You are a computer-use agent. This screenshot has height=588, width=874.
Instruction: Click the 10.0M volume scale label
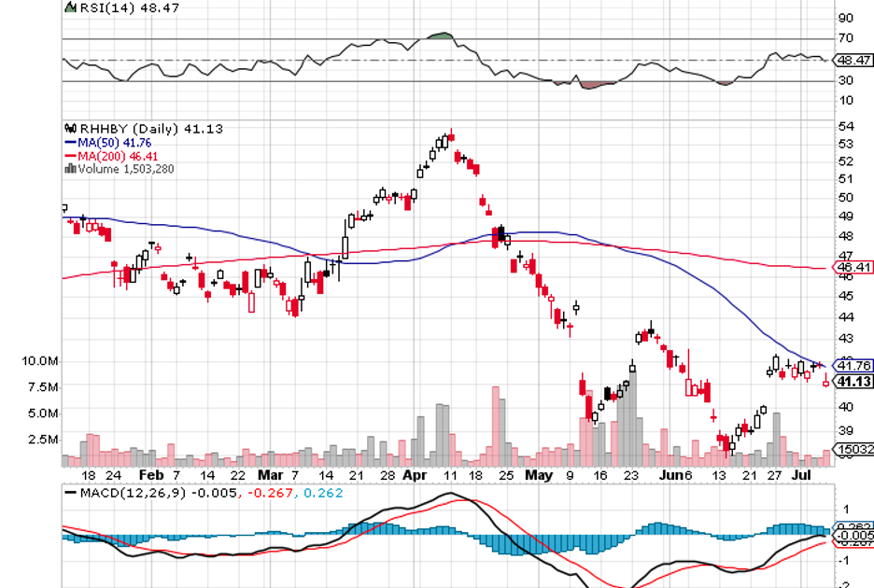(42, 361)
